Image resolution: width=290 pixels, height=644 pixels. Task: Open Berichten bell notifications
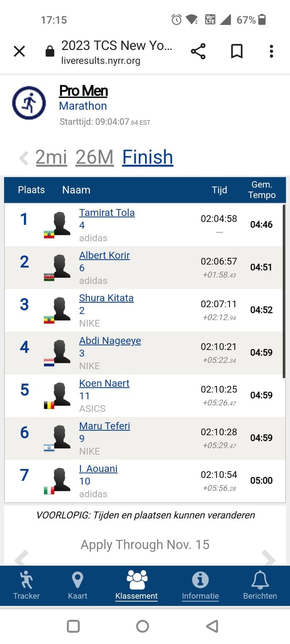(260, 585)
